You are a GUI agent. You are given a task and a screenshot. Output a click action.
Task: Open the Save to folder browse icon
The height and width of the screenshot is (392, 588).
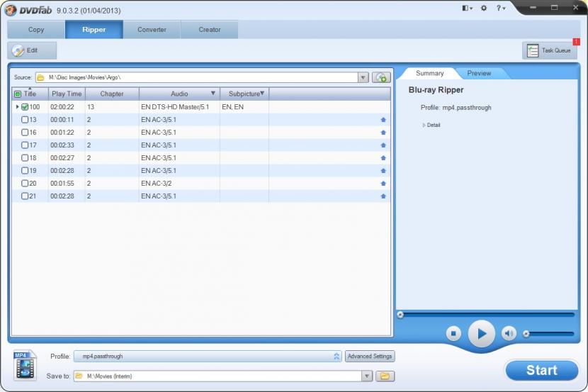tap(385, 376)
